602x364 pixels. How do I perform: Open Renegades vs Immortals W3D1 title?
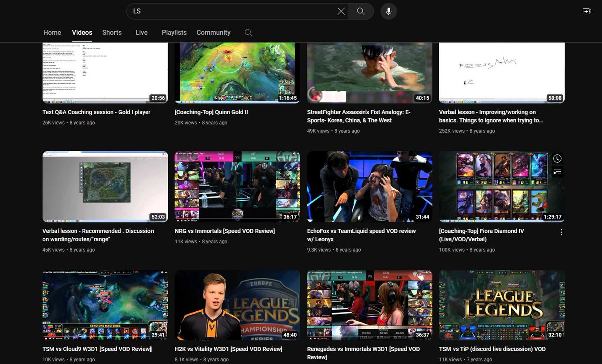click(363, 353)
